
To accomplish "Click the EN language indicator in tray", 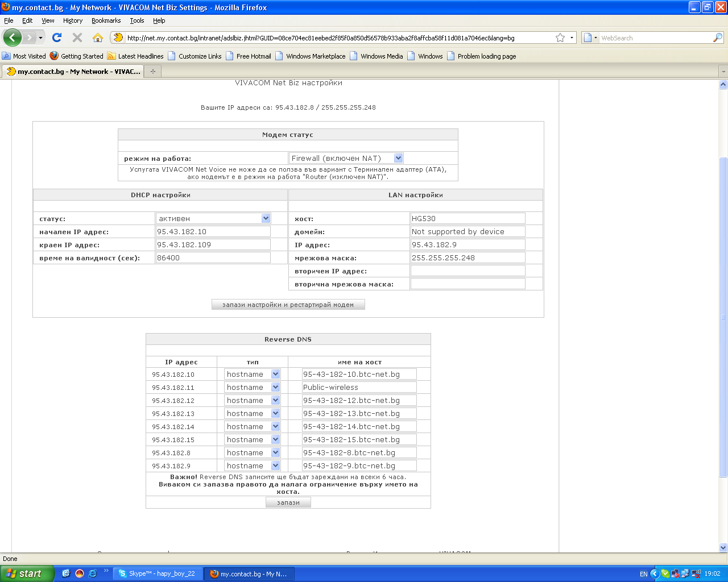I will [644, 574].
